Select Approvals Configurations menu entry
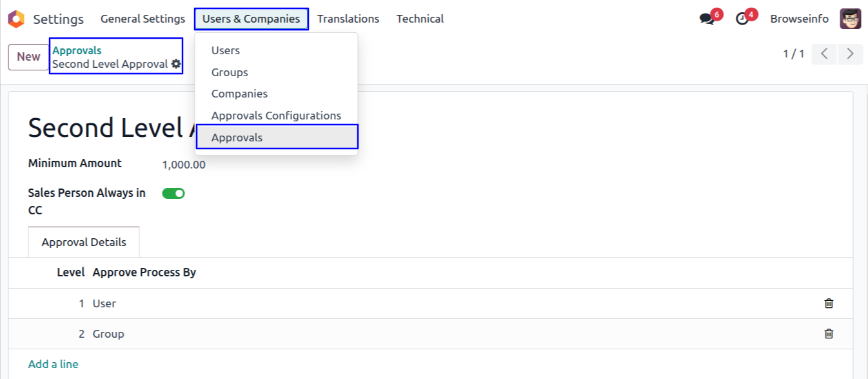 (276, 116)
